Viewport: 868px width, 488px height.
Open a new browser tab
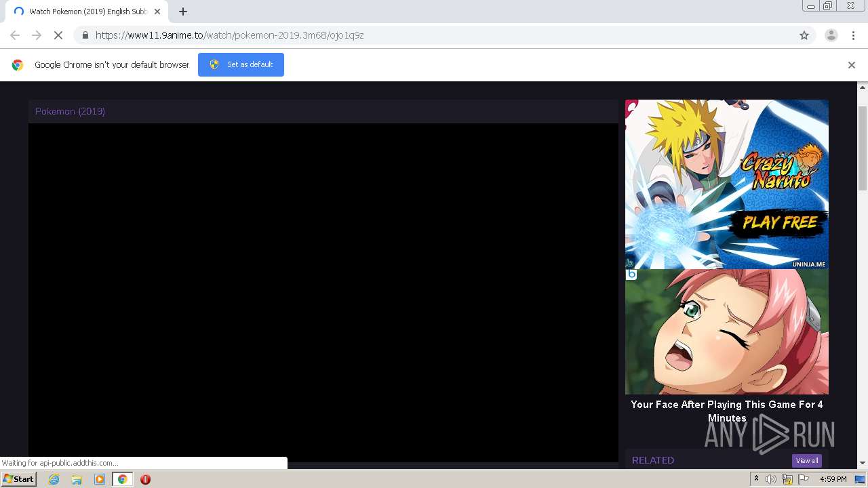(x=183, y=12)
